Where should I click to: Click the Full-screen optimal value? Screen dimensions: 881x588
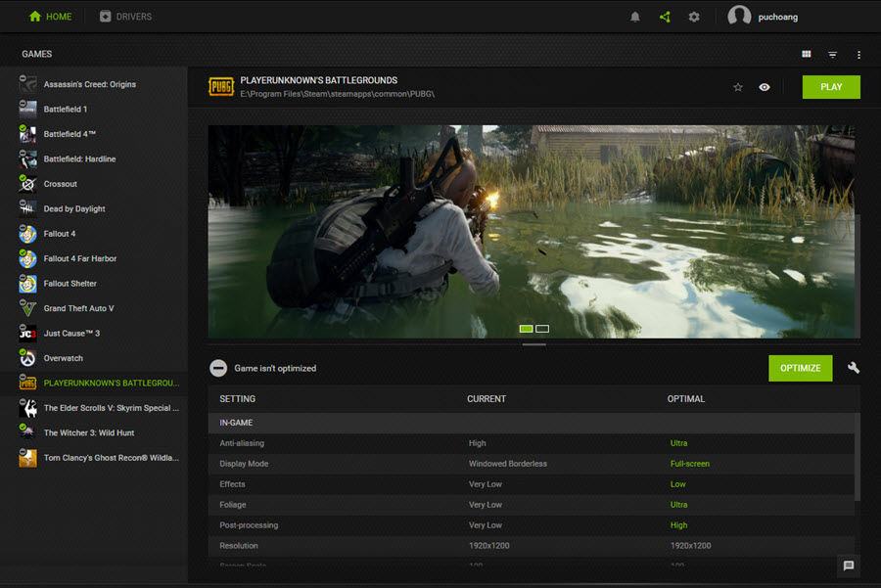click(x=689, y=464)
